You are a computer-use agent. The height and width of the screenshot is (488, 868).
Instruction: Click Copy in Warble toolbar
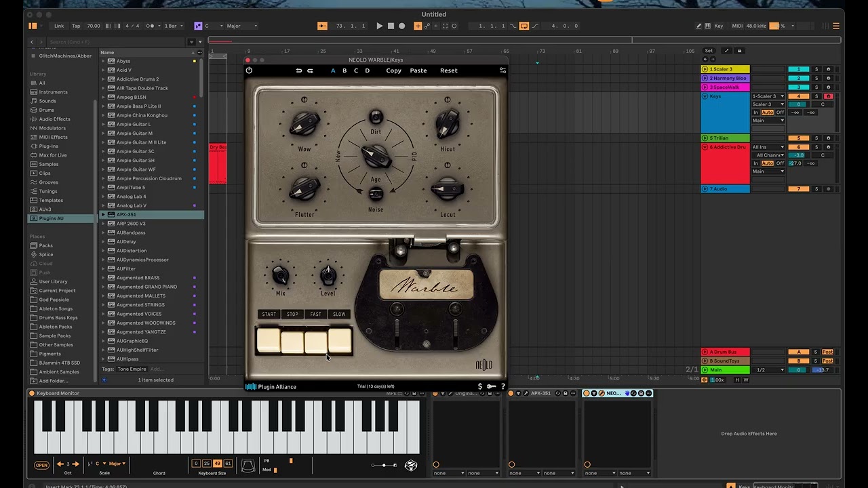(x=394, y=70)
